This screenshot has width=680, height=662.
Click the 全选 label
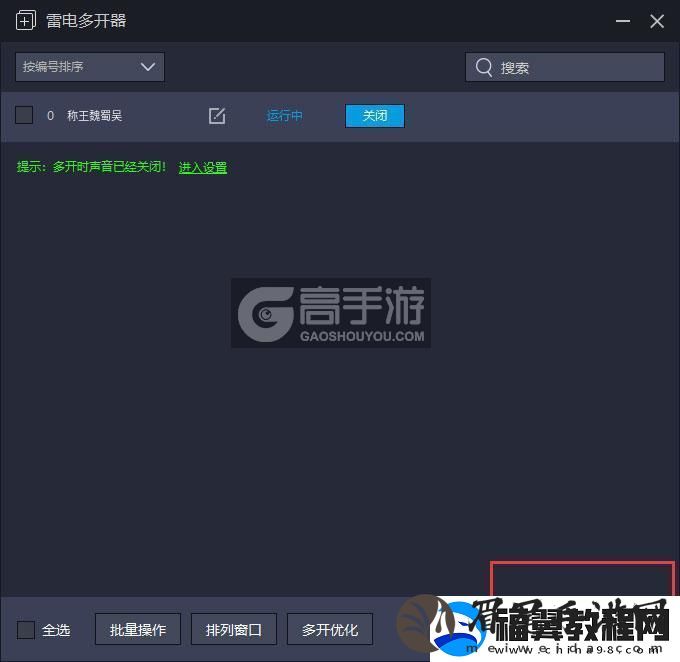pyautogui.click(x=56, y=630)
